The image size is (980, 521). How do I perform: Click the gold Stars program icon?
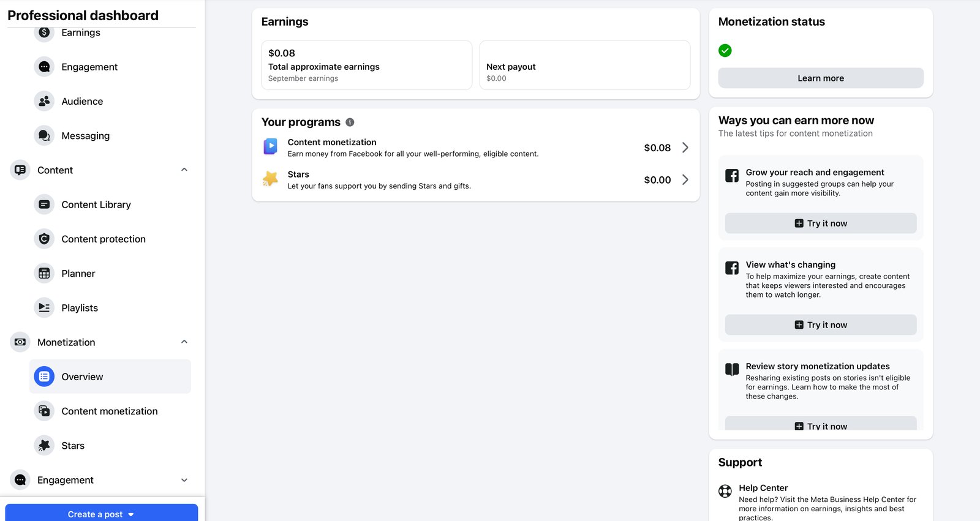[x=270, y=179]
